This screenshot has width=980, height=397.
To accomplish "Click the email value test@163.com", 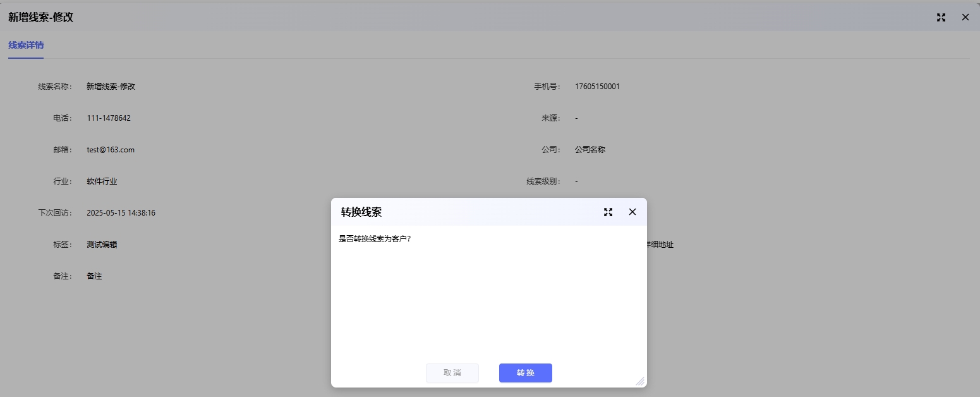I will pos(111,150).
